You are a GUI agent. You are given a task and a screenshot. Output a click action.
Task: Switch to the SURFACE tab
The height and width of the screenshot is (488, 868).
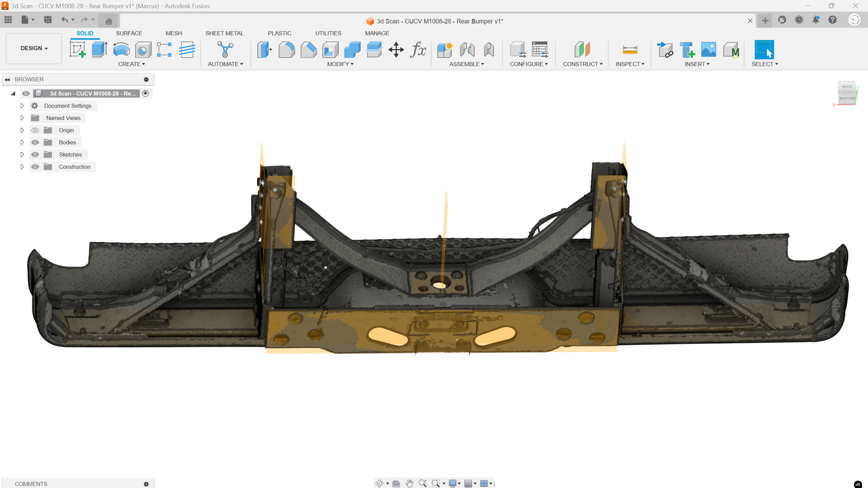coord(129,33)
